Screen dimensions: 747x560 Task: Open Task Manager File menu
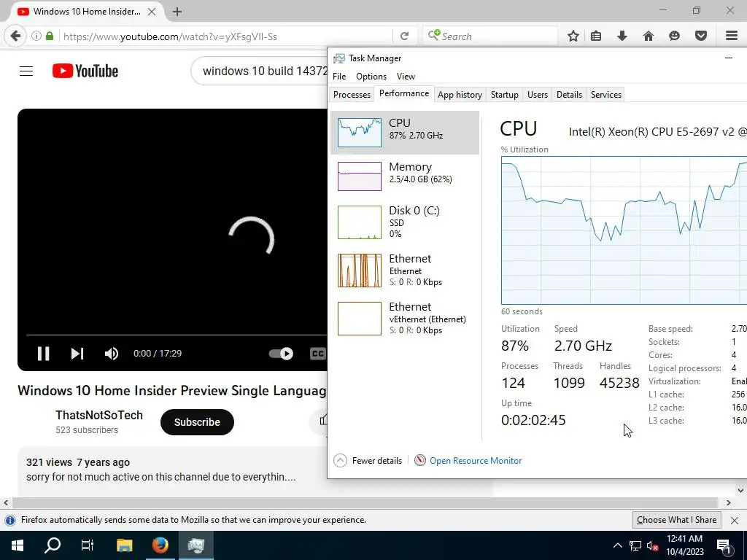pos(339,76)
